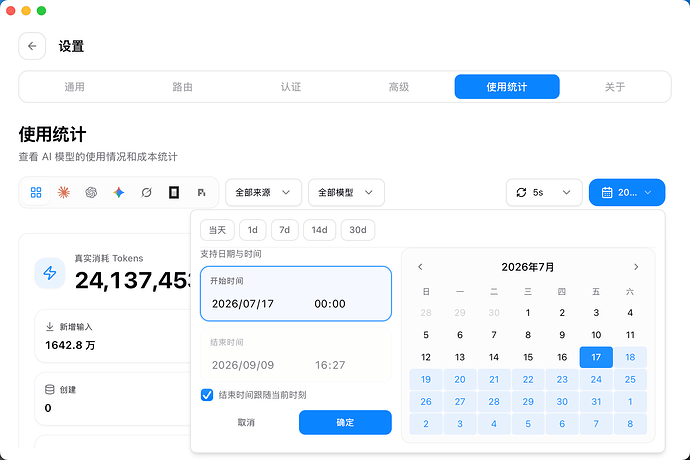The height and width of the screenshot is (460, 690).
Task: Filter by the OpenAI logo icon
Action: click(91, 192)
